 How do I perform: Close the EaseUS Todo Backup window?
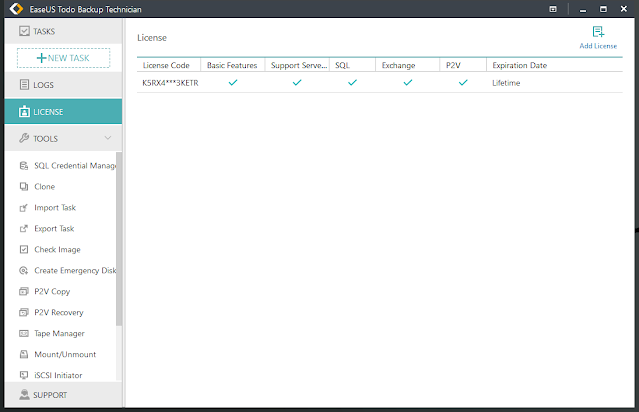pos(624,9)
